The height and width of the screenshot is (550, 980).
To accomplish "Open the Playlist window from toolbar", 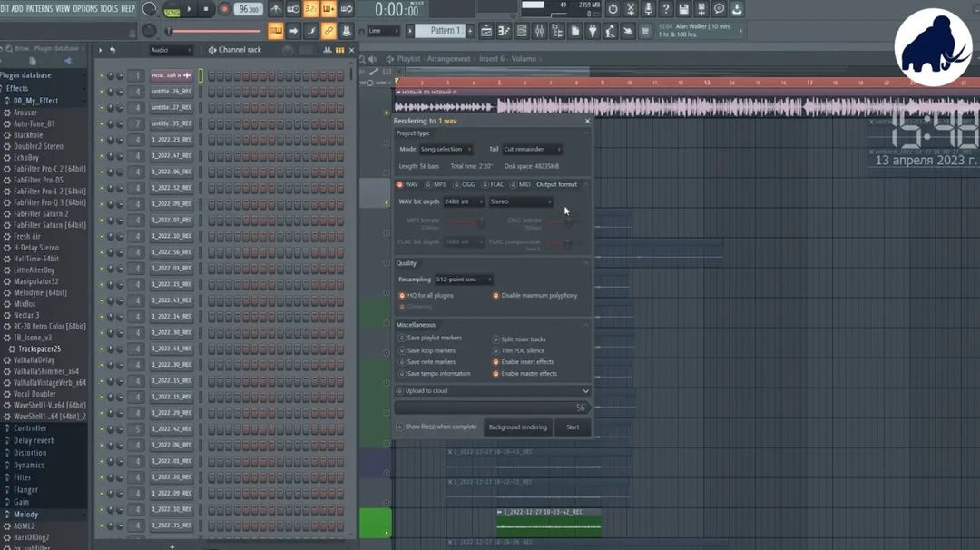I will click(x=486, y=31).
